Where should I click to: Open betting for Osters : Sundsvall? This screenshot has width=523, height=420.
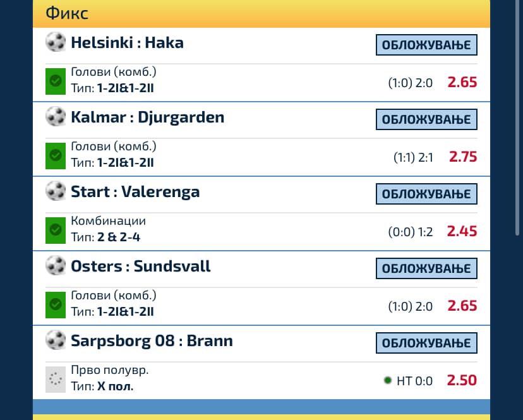pos(426,268)
